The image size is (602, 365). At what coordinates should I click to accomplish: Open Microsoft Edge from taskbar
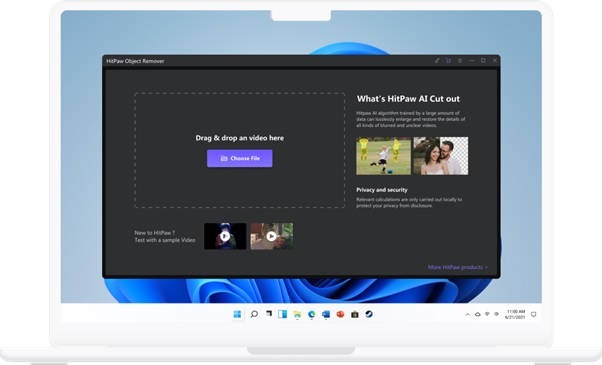(311, 314)
